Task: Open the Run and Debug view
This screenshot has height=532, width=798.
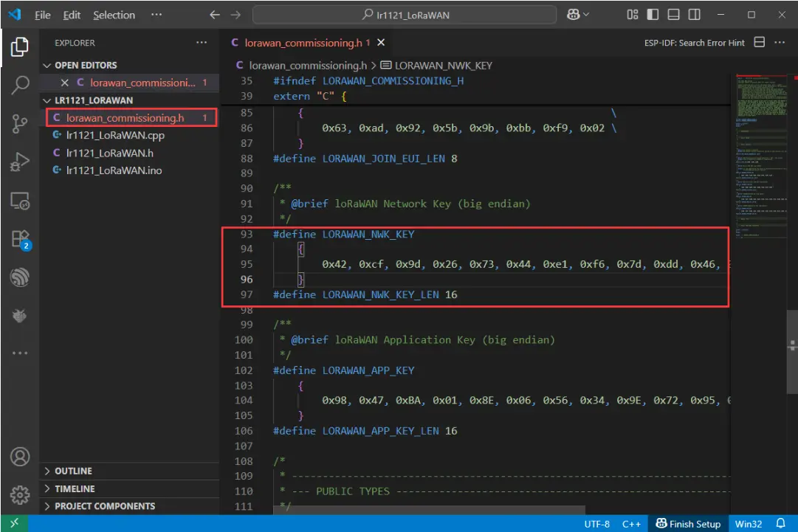Action: pyautogui.click(x=20, y=162)
